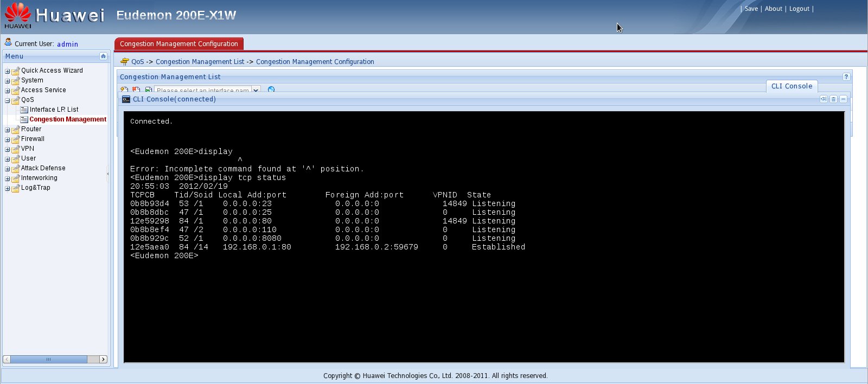Click the Log&Trap folder icon
Viewport: 868px width, 384px height.
(16, 188)
